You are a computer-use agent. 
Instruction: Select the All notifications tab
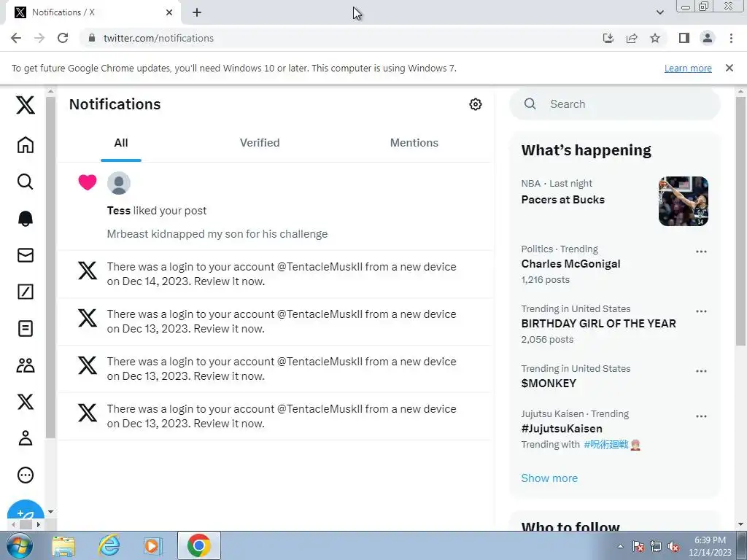pos(121,143)
